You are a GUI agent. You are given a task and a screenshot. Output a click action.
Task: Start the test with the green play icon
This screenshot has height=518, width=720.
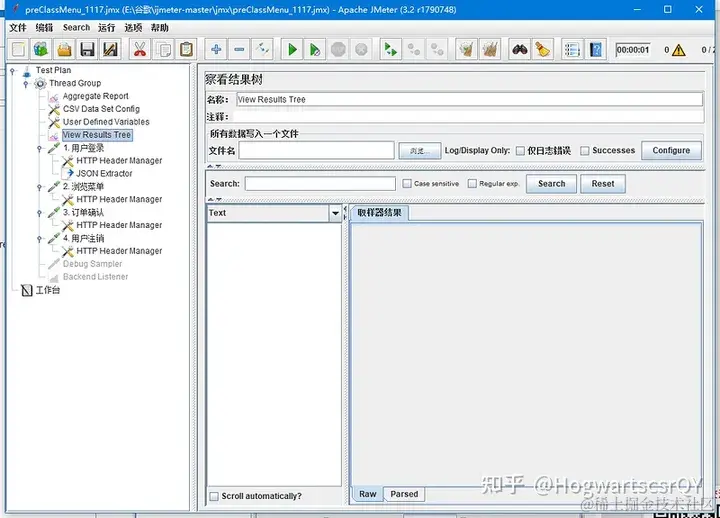[x=292, y=49]
